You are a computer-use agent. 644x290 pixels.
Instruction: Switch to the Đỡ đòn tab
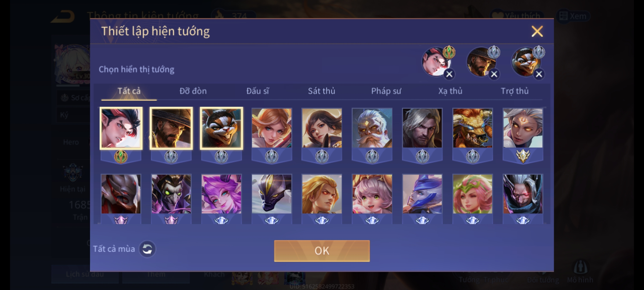click(x=193, y=91)
